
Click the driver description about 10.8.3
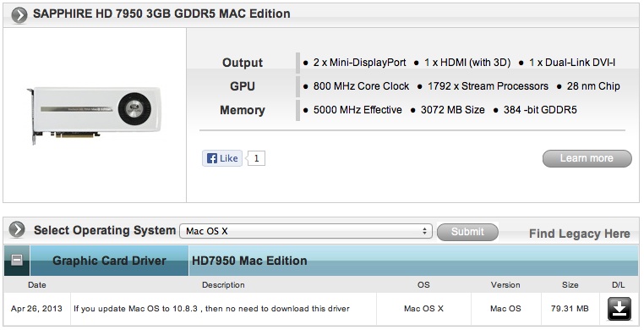[x=211, y=309]
